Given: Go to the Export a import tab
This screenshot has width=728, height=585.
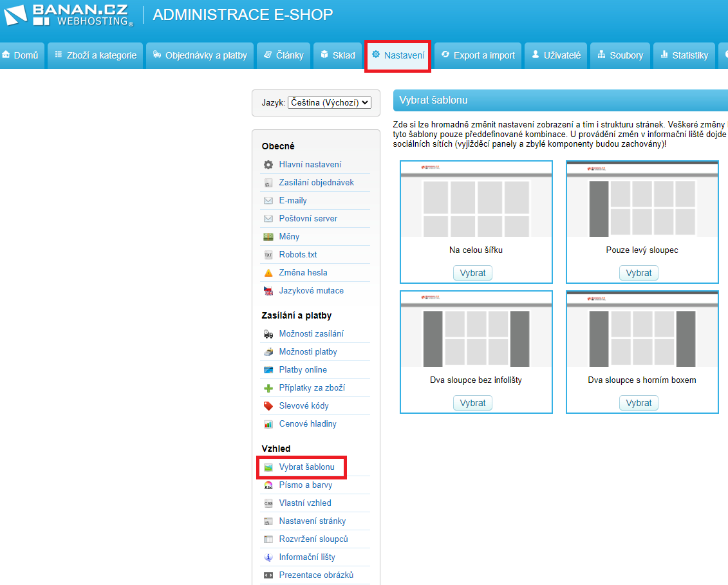Looking at the screenshot, I should tap(478, 55).
